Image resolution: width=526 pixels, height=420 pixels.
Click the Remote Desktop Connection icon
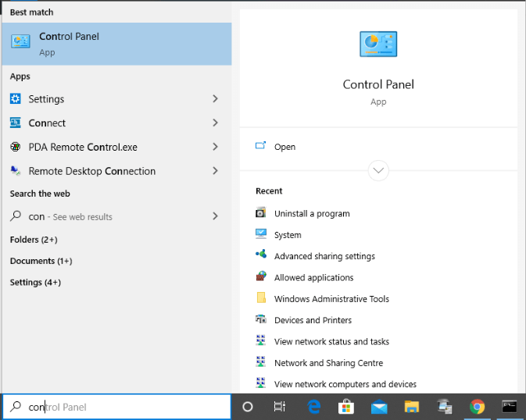pos(16,171)
